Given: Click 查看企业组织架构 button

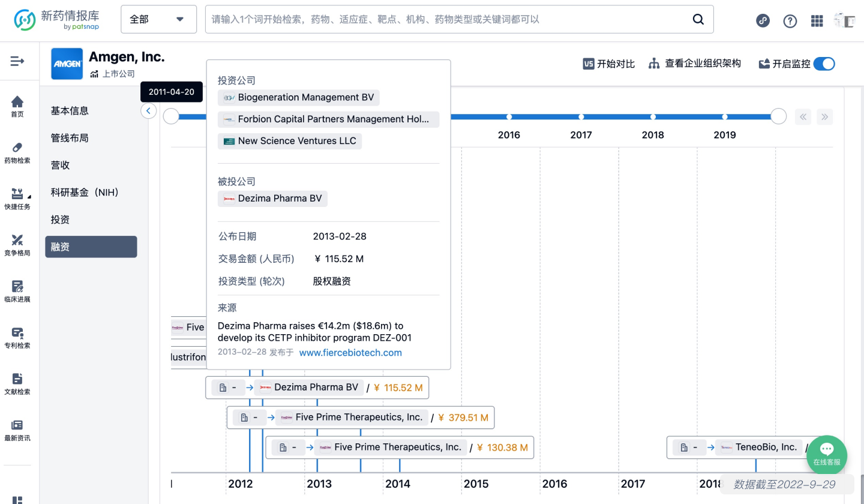Looking at the screenshot, I should pyautogui.click(x=695, y=64).
